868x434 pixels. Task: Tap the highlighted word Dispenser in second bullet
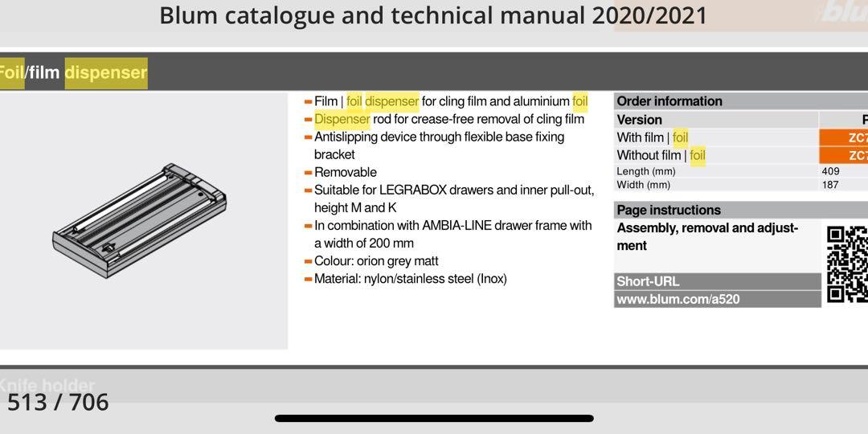coord(342,119)
